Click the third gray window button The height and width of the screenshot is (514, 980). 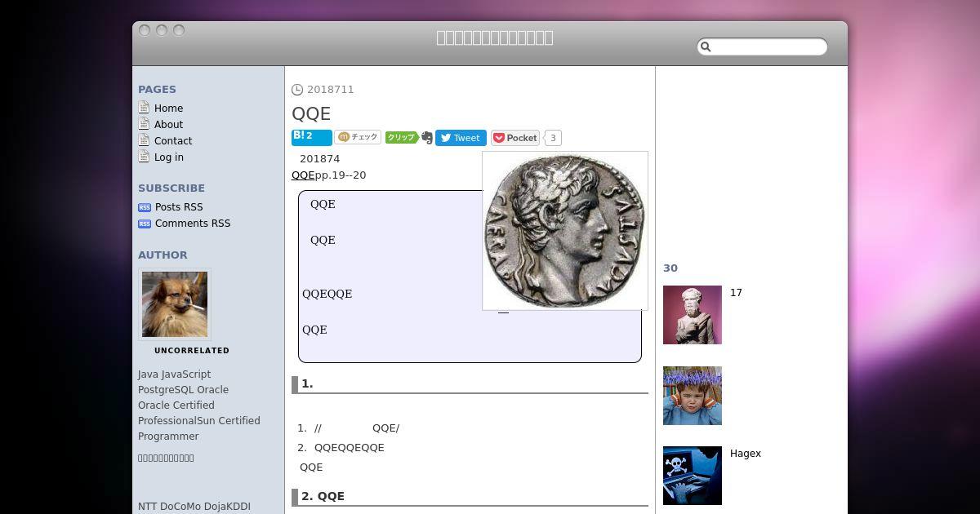[x=179, y=30]
